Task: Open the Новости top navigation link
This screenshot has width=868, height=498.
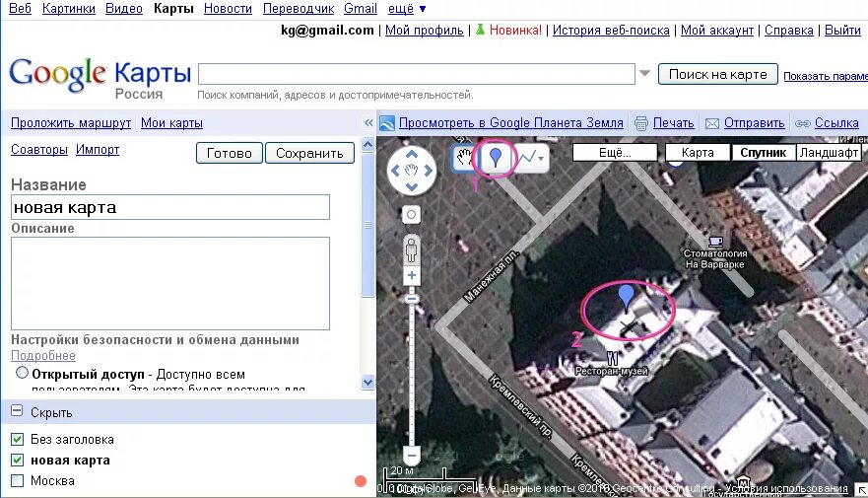Action: coord(228,9)
